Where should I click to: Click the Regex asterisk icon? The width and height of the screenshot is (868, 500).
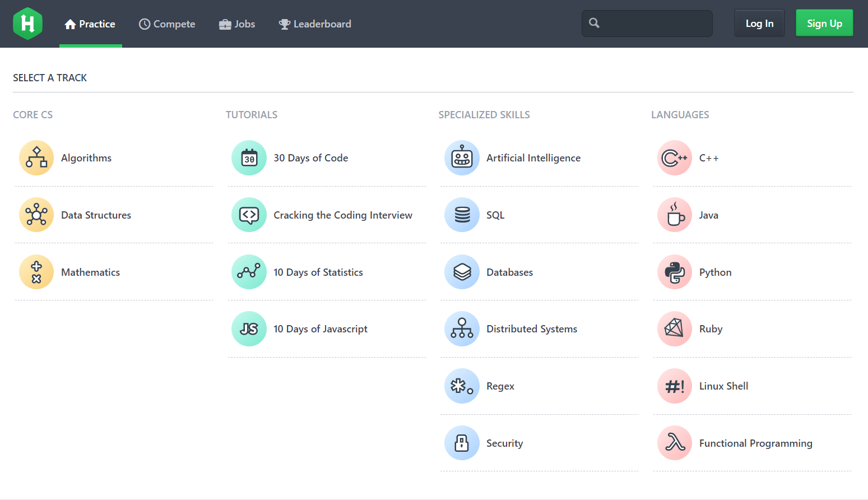coord(462,386)
